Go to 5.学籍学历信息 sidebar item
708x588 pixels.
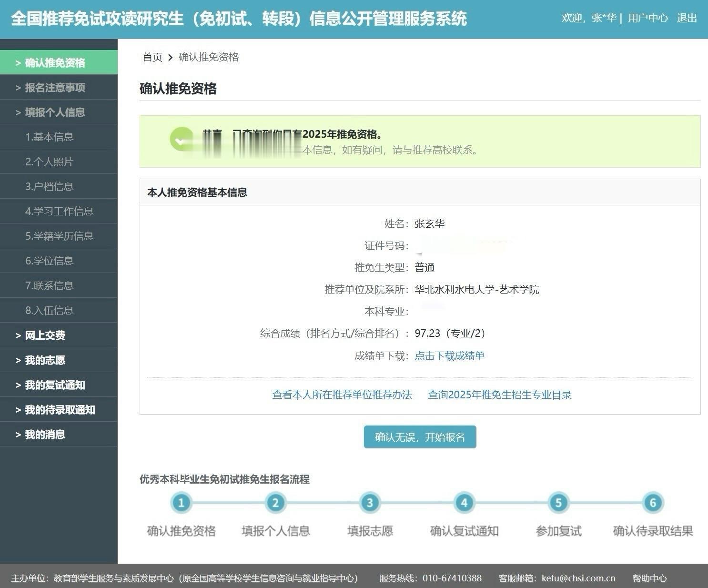pos(60,236)
